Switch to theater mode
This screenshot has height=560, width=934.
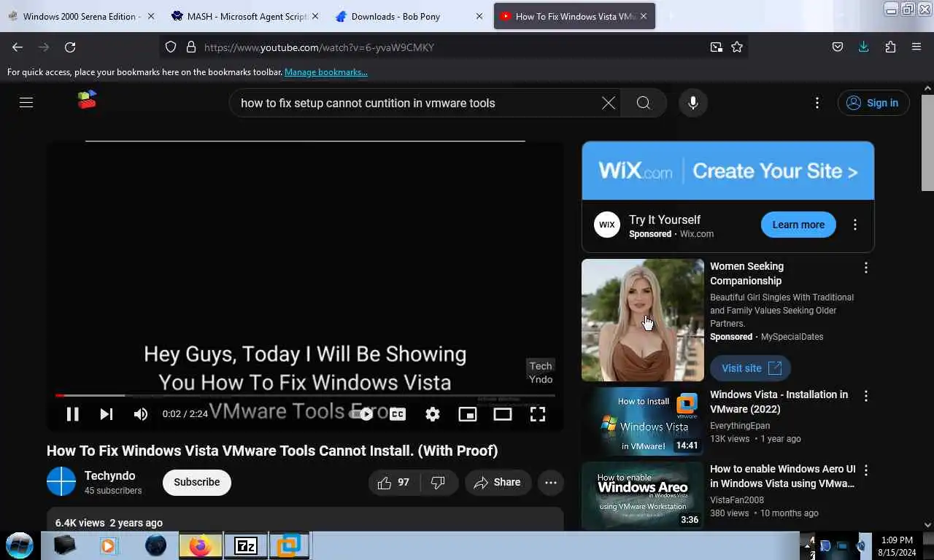(503, 414)
